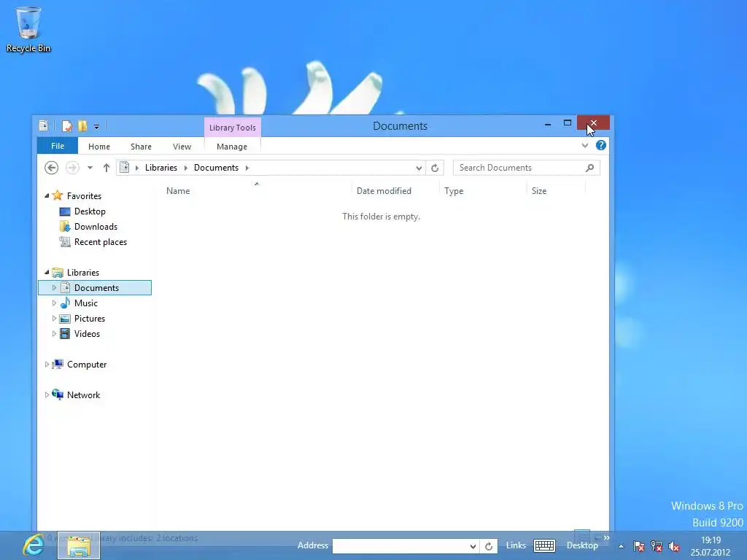Expand the Videos library node
Image resolution: width=747 pixels, height=560 pixels.
pos(54,333)
